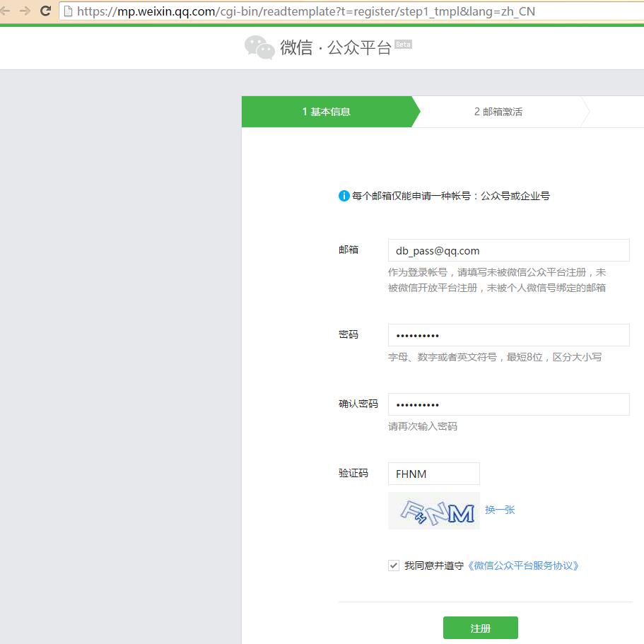Viewport: 644px width, 644px height.
Task: Click the FNM captcha image
Action: pos(434,510)
